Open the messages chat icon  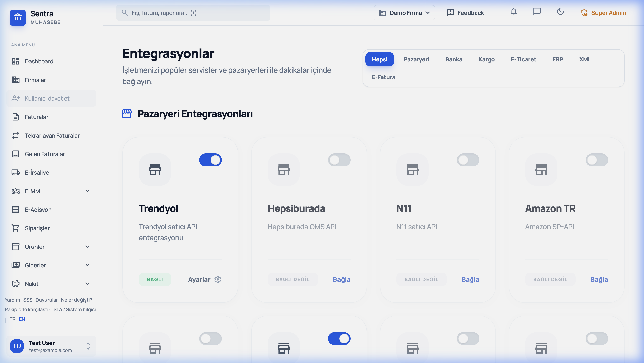coord(537,12)
